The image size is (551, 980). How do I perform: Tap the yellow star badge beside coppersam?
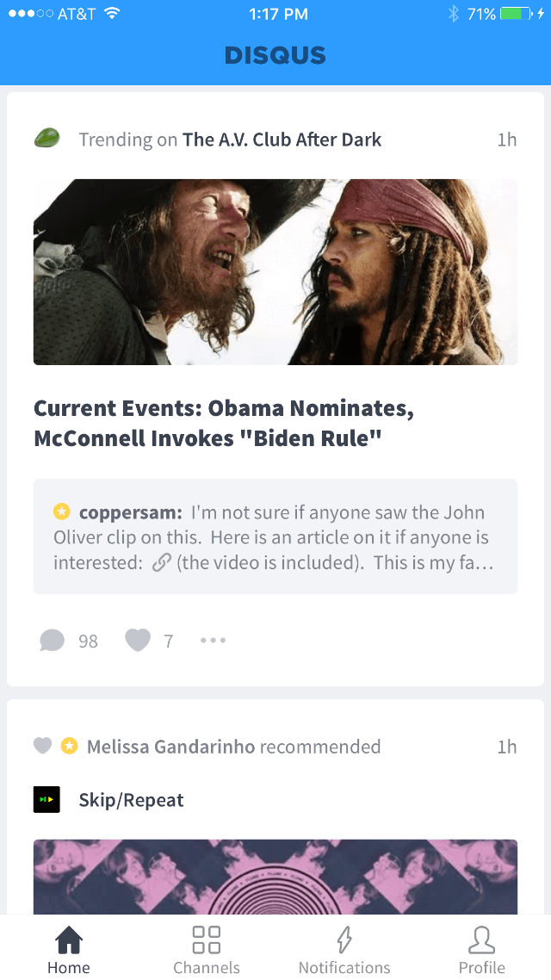click(x=62, y=512)
